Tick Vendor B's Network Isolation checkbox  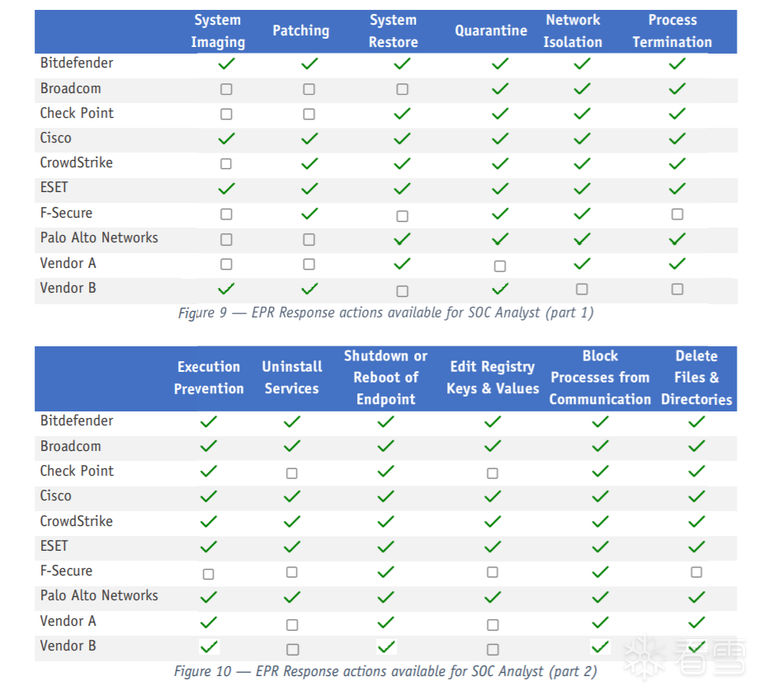[582, 289]
